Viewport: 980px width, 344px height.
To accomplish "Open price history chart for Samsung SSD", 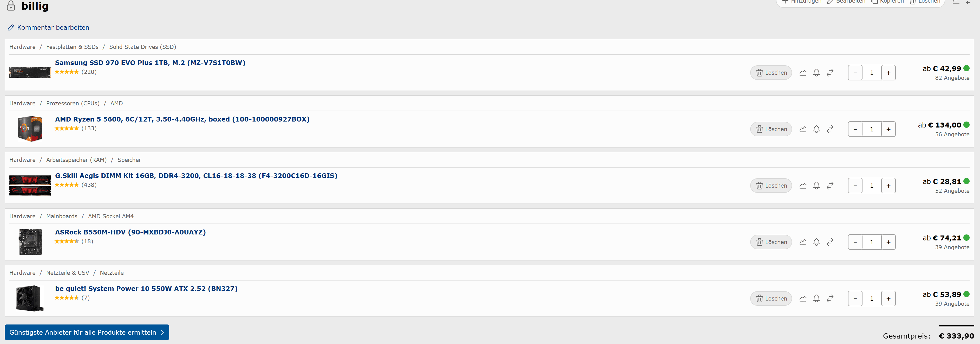I will click(x=803, y=73).
